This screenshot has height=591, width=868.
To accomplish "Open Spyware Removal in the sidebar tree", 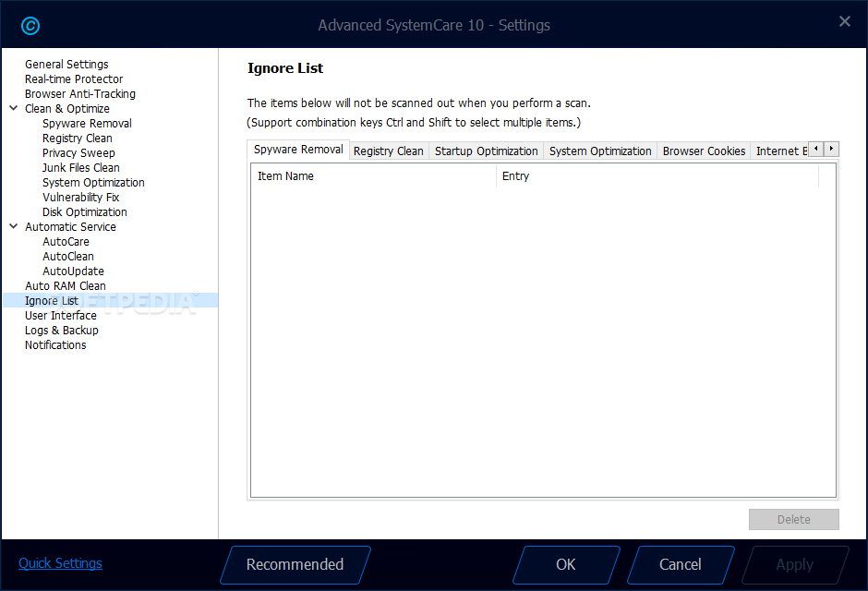I will tap(87, 124).
